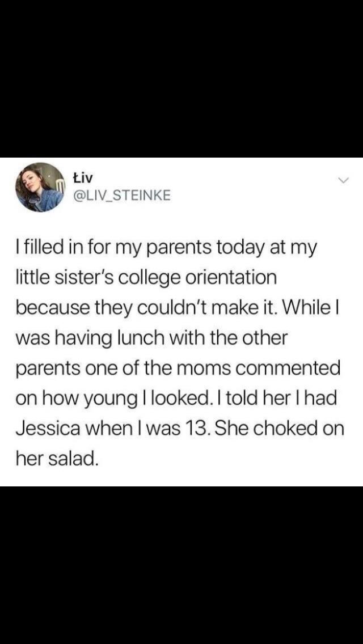Tap Liv's round profile picture

pyautogui.click(x=40, y=188)
